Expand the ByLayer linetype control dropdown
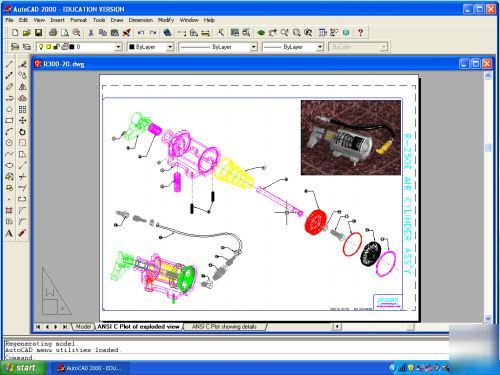This screenshot has height=375, width=500. click(x=254, y=47)
